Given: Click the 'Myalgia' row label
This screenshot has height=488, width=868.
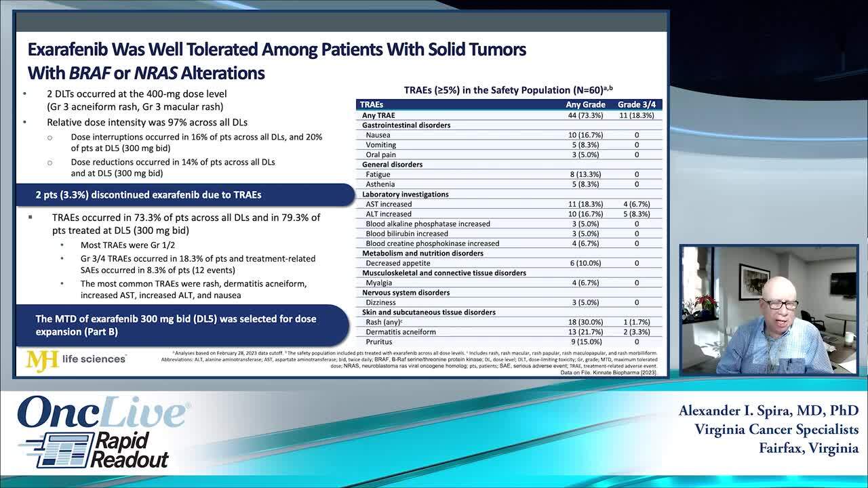Looking at the screenshot, I should pyautogui.click(x=379, y=283).
